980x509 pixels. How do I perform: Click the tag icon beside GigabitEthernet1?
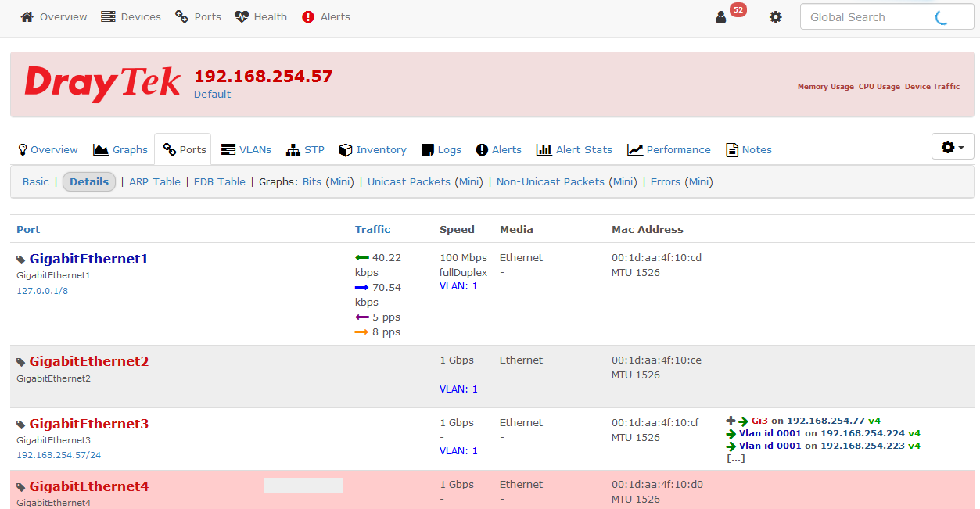point(21,260)
